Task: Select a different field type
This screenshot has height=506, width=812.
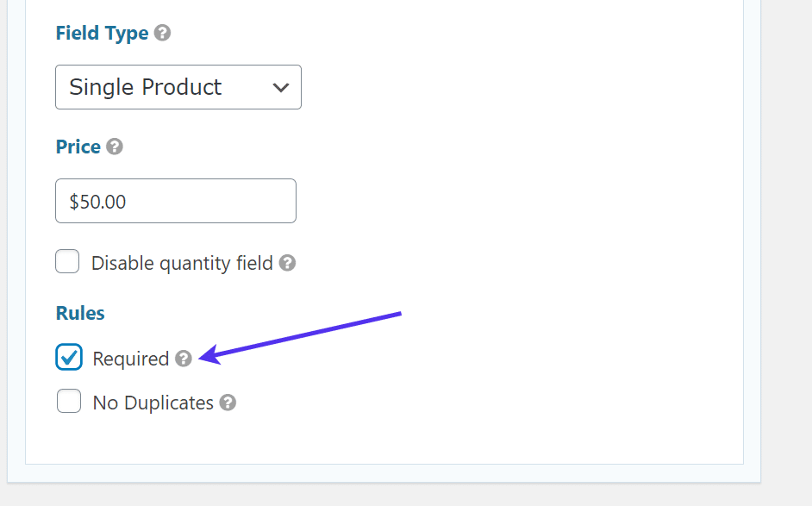Action: pyautogui.click(x=178, y=87)
